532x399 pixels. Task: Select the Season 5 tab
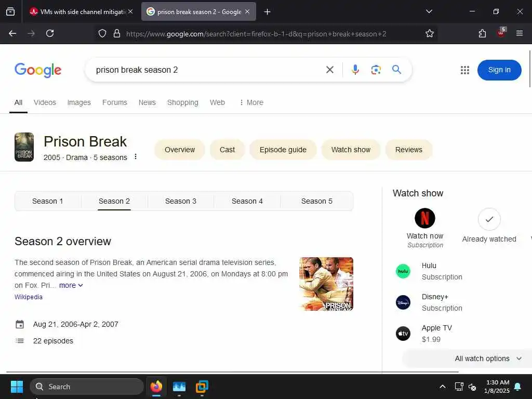pyautogui.click(x=317, y=201)
